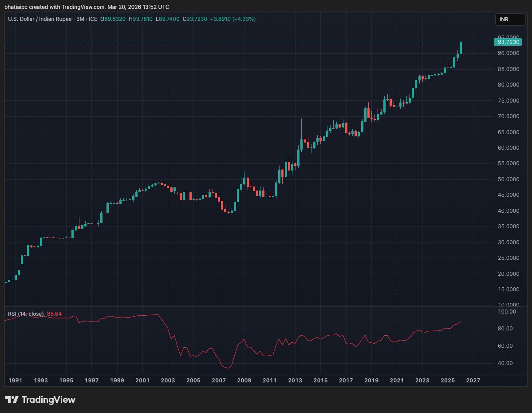
Task: Click the 75.0000 price axis label
Action: [508, 101]
